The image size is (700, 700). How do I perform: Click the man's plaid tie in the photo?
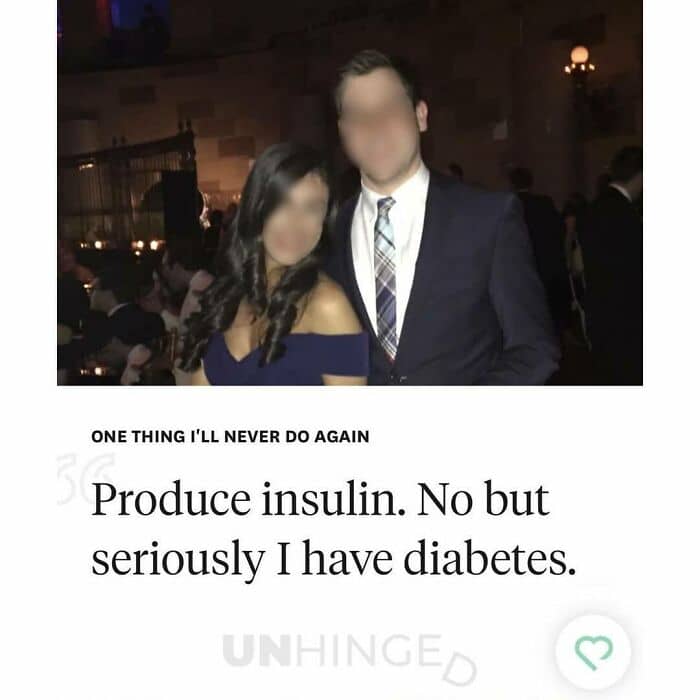385,277
